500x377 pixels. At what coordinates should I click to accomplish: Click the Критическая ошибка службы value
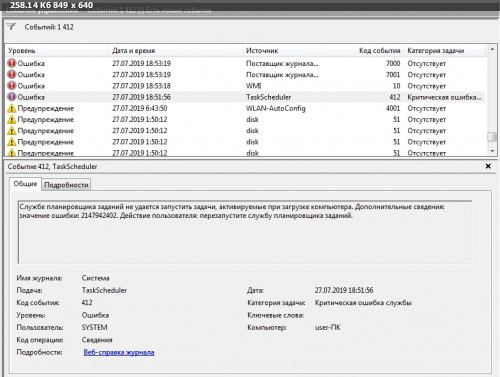[363, 303]
